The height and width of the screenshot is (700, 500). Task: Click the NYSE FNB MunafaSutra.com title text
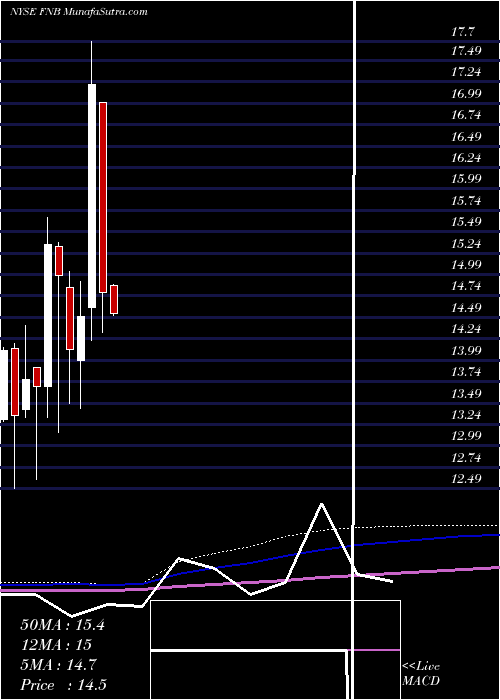79,12
